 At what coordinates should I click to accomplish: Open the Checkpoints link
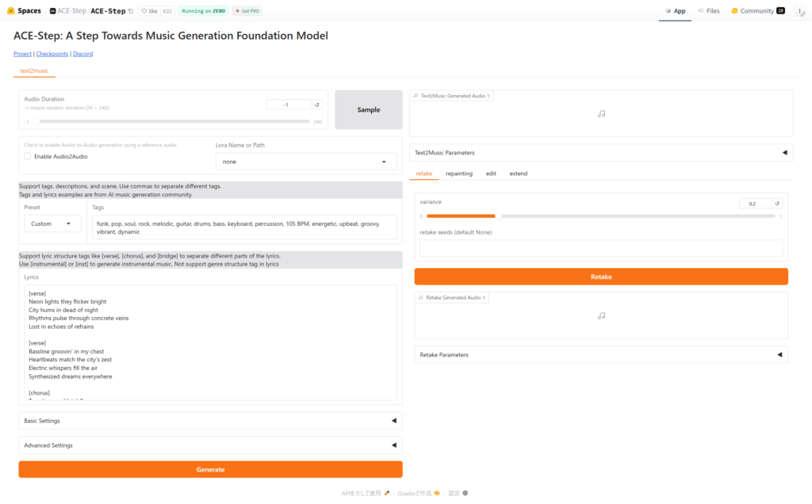52,54
